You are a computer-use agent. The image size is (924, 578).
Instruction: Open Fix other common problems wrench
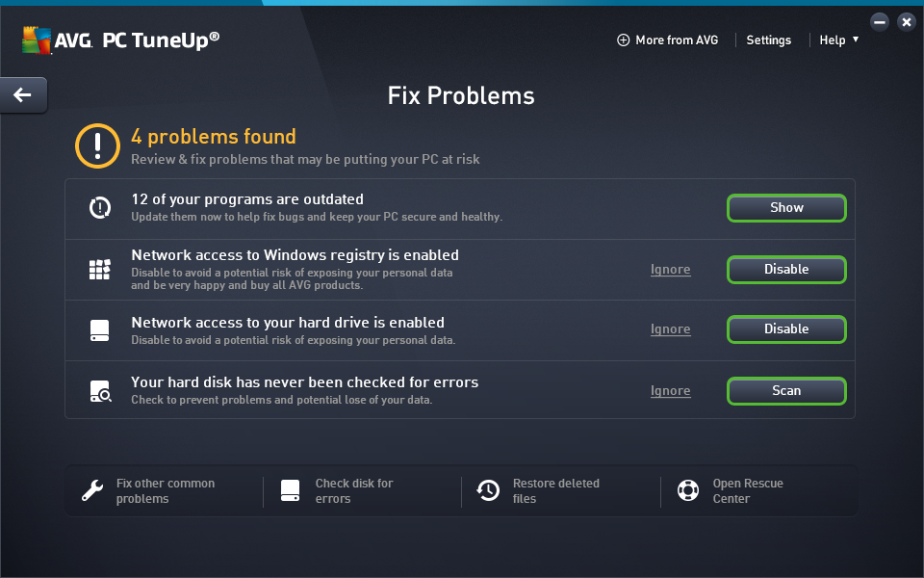click(x=92, y=490)
